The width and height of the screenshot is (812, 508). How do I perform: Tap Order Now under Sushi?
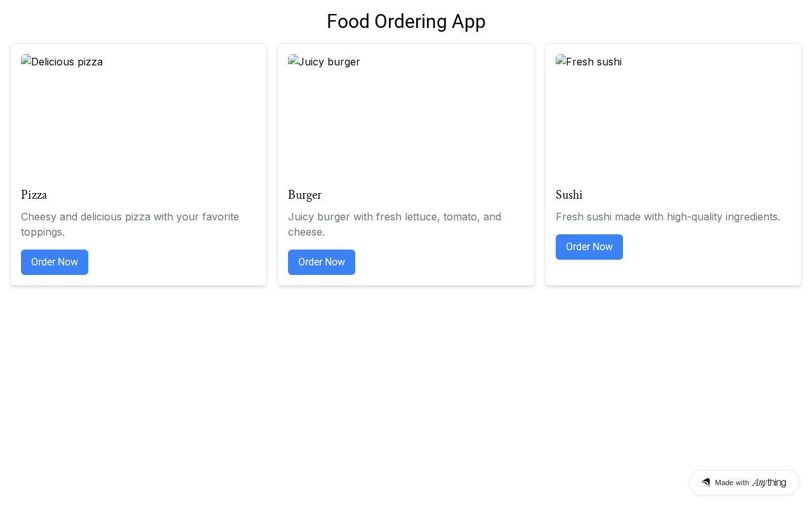coord(589,247)
